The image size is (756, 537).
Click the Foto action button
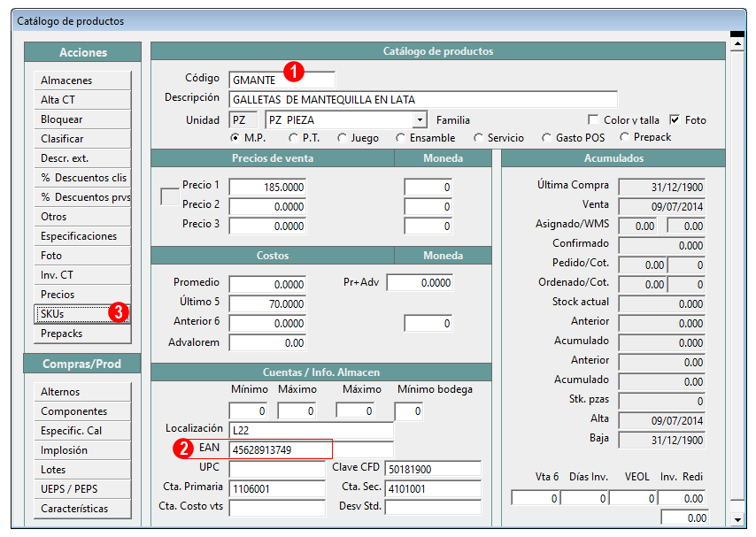coord(82,256)
